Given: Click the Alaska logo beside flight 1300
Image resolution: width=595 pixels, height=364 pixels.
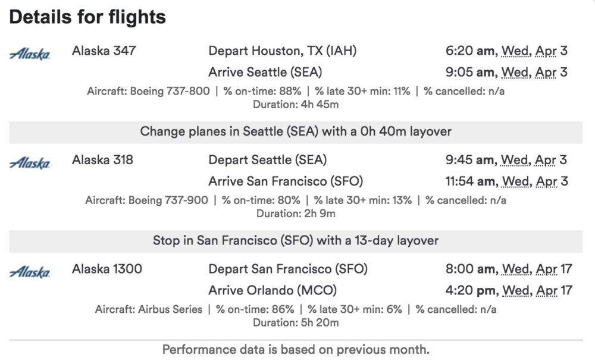Looking at the screenshot, I should pos(30,272).
